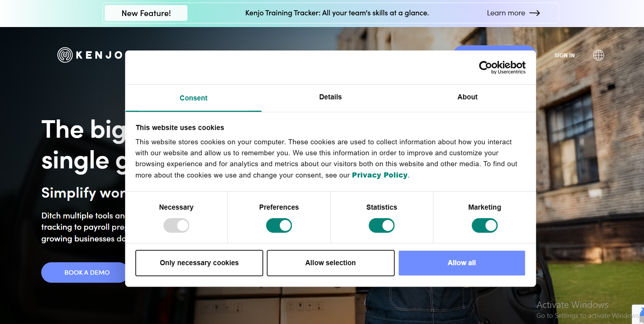The width and height of the screenshot is (644, 324).
Task: Open the Privacy Policy link
Action: (380, 175)
